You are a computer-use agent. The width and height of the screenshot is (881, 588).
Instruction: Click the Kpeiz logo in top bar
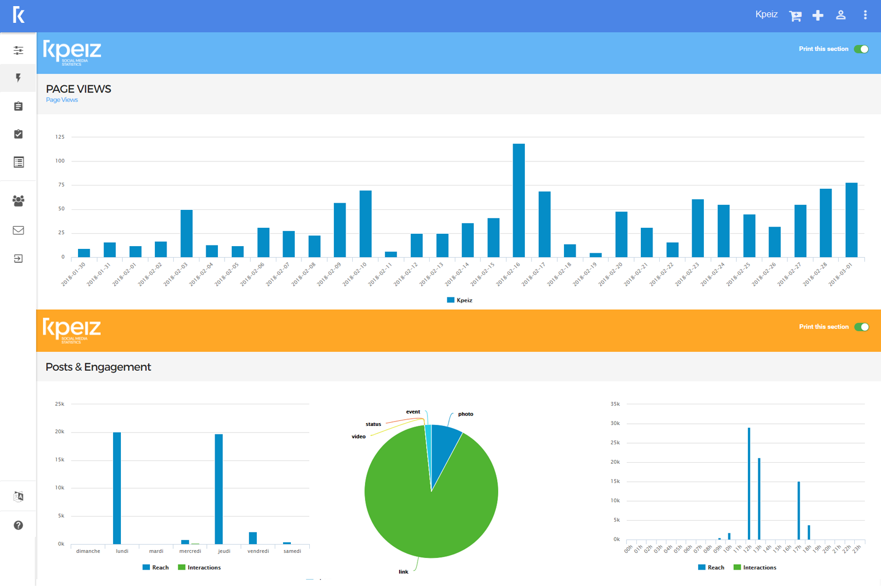click(x=18, y=14)
